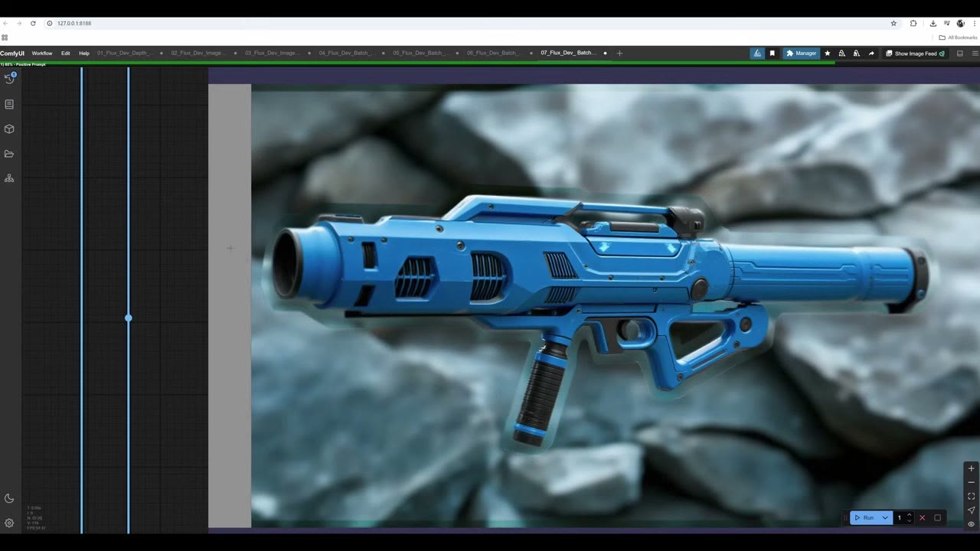Viewport: 980px width, 551px height.
Task: Expand the Run options dropdown arrow
Action: 885,518
